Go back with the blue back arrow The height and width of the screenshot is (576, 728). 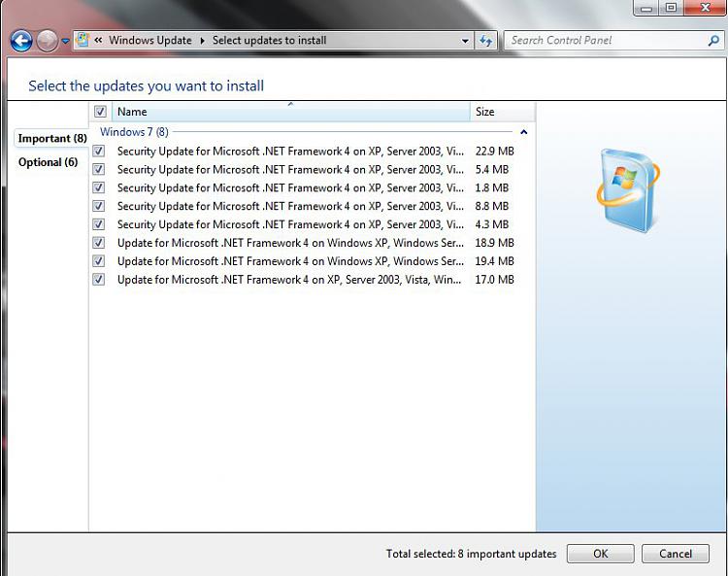pyautogui.click(x=21, y=41)
